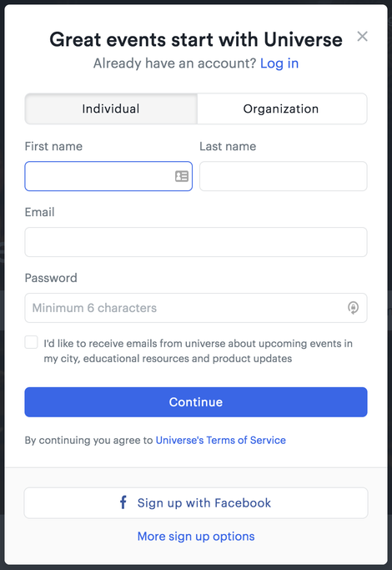Focus the First name input field
The height and width of the screenshot is (570, 392).
click(108, 176)
